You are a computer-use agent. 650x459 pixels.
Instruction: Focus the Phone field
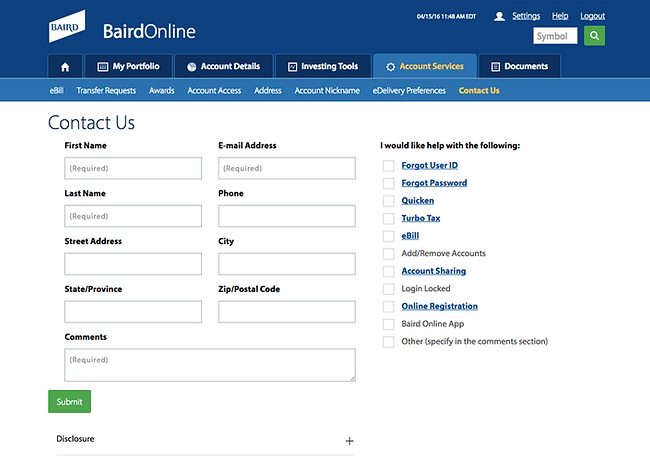287,216
